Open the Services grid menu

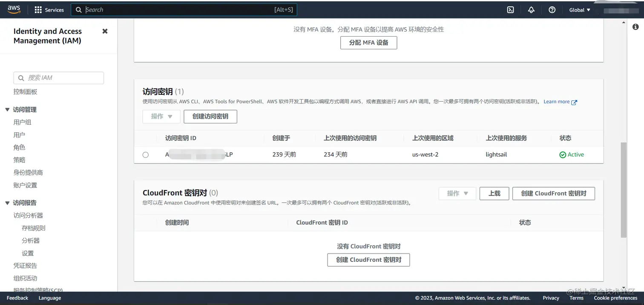pos(49,10)
